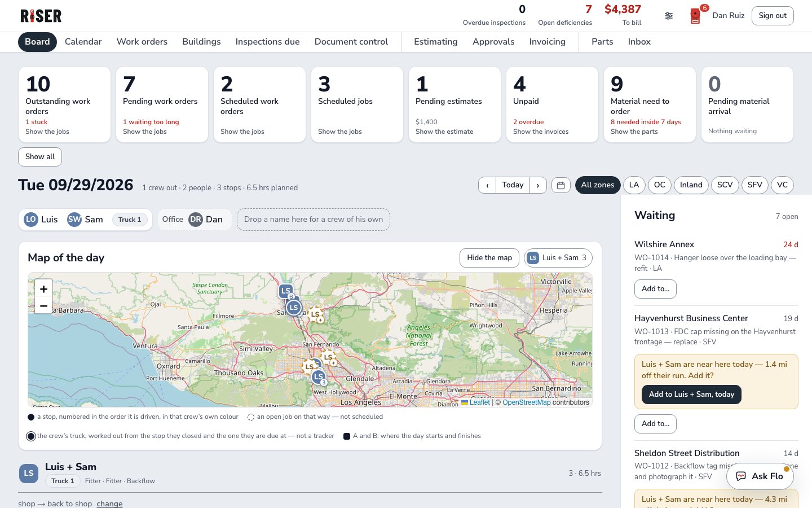The width and height of the screenshot is (812, 508).
Task: Click the stop 3 marker on the map
Action: point(319,376)
